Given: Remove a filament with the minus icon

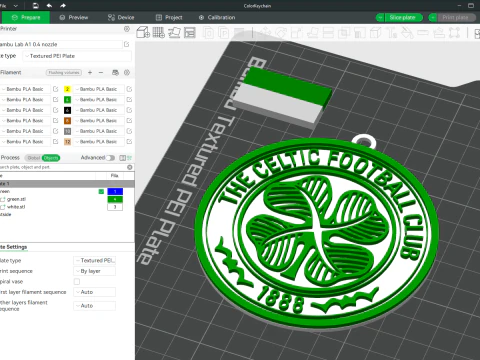Looking at the screenshot, I should tap(101, 72).
